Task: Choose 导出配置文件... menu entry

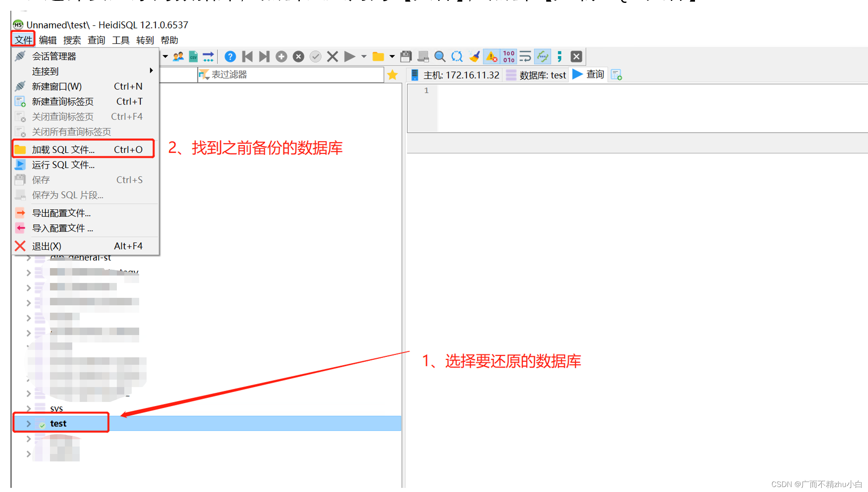Action: pos(85,213)
